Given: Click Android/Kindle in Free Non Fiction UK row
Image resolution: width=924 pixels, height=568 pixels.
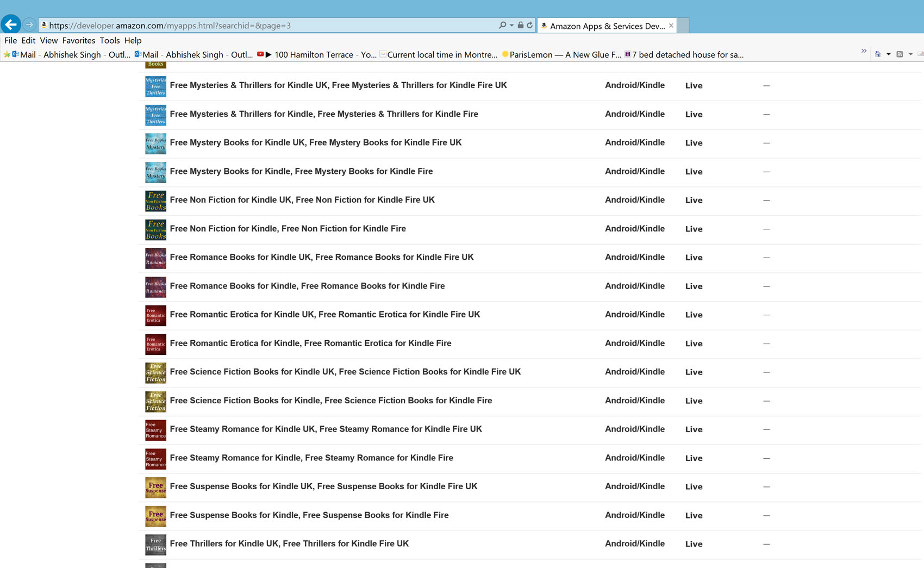Looking at the screenshot, I should coord(635,200).
